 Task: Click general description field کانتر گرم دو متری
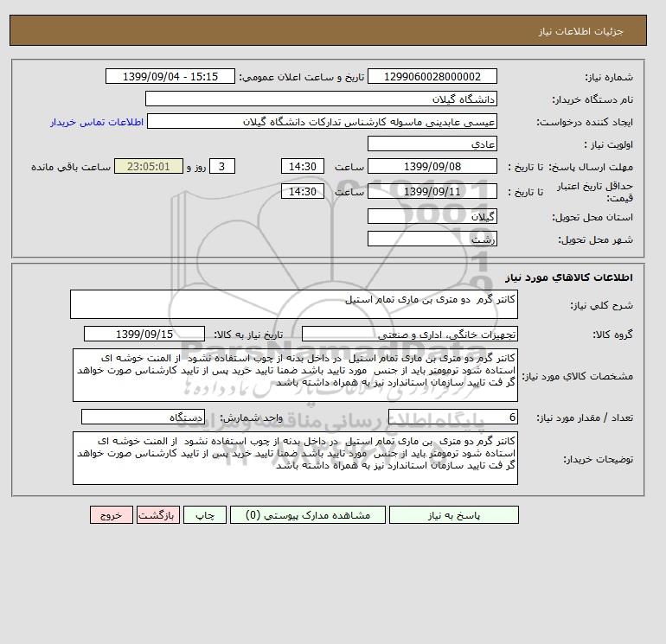pyautogui.click(x=294, y=304)
